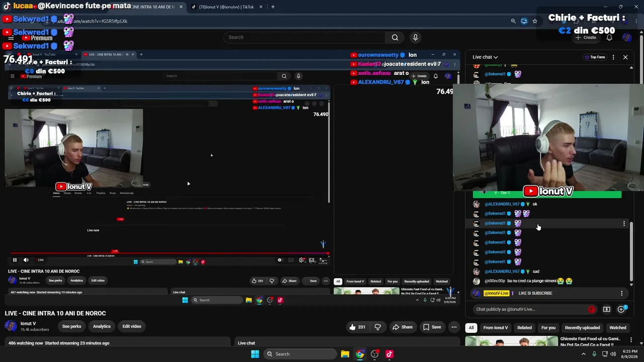644x362 pixels.
Task: Open the emoji picker in chat
Action: tap(592, 309)
